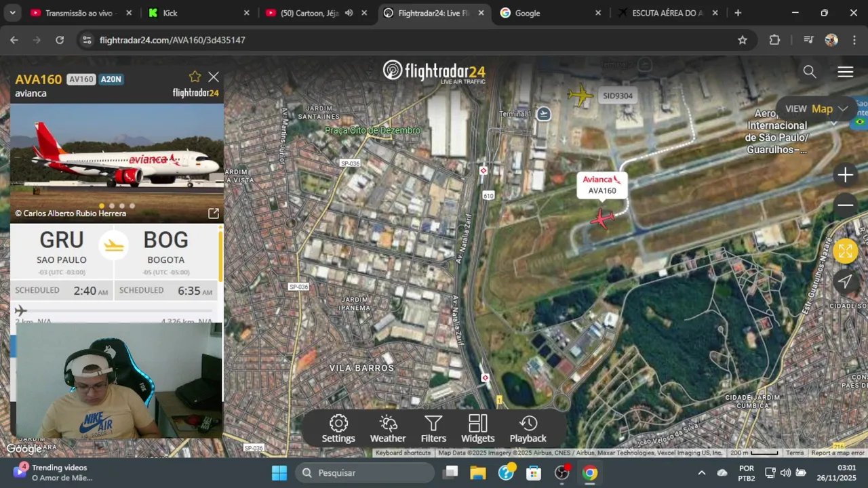Select the yellow SID9304 aircraft icon
Viewport: 868px width, 488px height.
coord(580,96)
